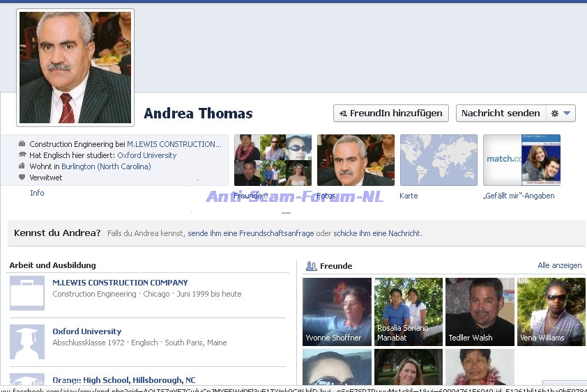Expand the dropdown arrow next to gear

pyautogui.click(x=567, y=113)
